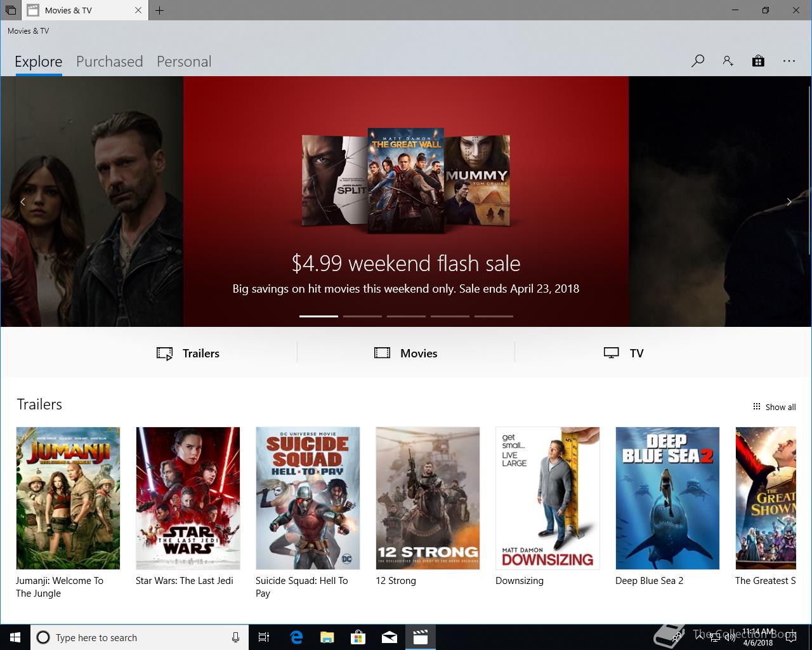812x650 pixels.
Task: Switch to the Explore tab
Action: (39, 62)
